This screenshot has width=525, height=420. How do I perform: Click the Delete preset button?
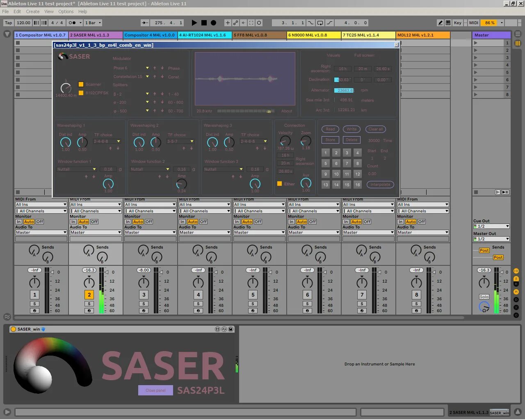click(352, 140)
